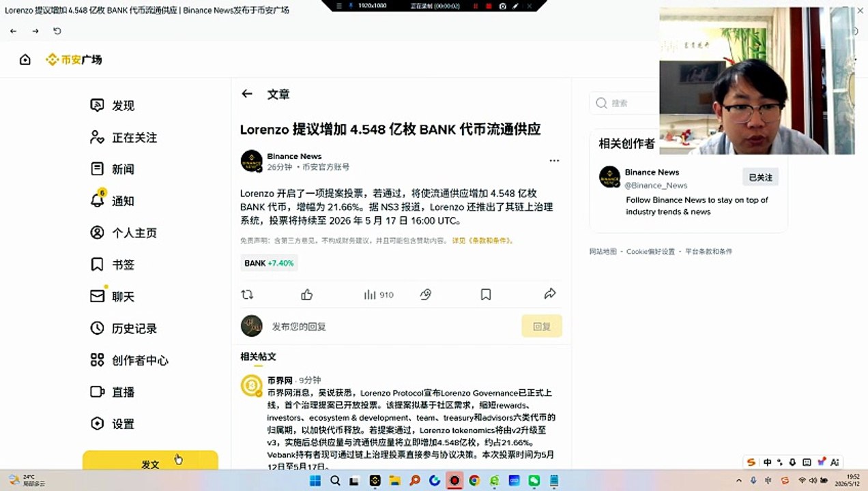Viewport: 868px width, 491px height.
Task: Click the browser forward arrow
Action: click(x=35, y=31)
